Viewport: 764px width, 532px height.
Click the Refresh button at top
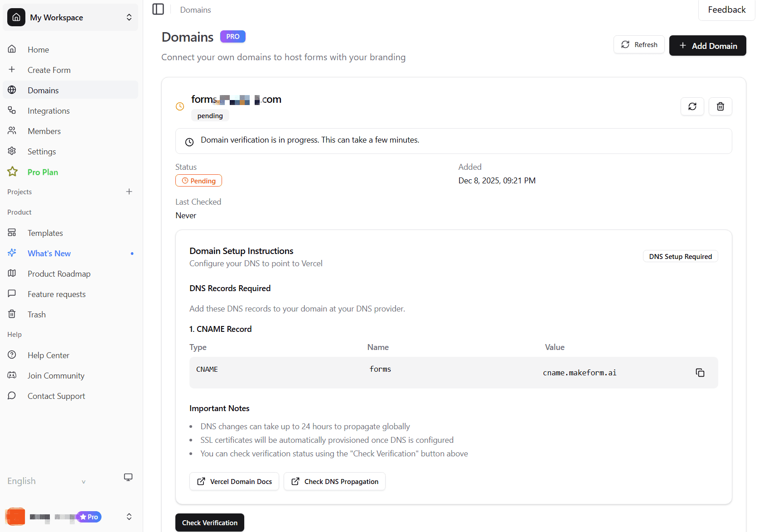pyautogui.click(x=639, y=45)
